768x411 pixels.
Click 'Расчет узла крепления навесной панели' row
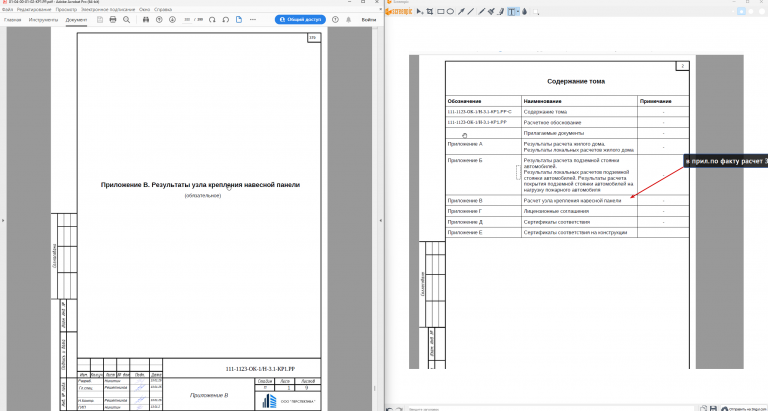pos(572,201)
